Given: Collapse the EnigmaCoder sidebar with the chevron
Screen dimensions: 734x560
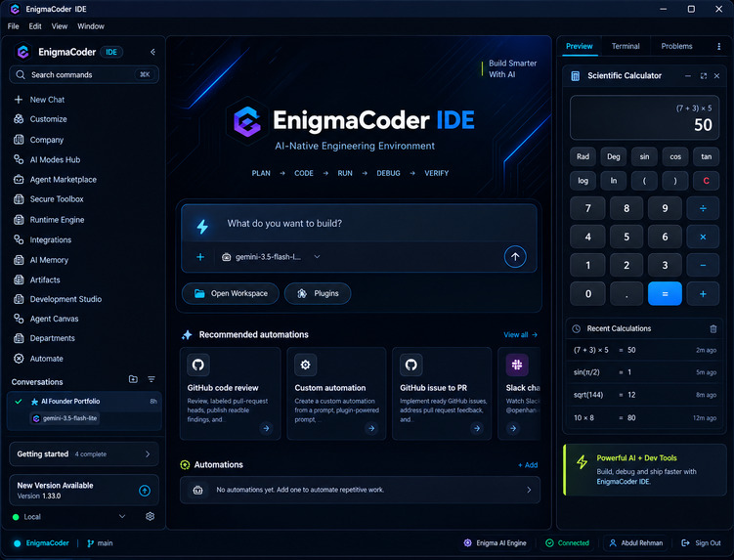Looking at the screenshot, I should [x=152, y=52].
